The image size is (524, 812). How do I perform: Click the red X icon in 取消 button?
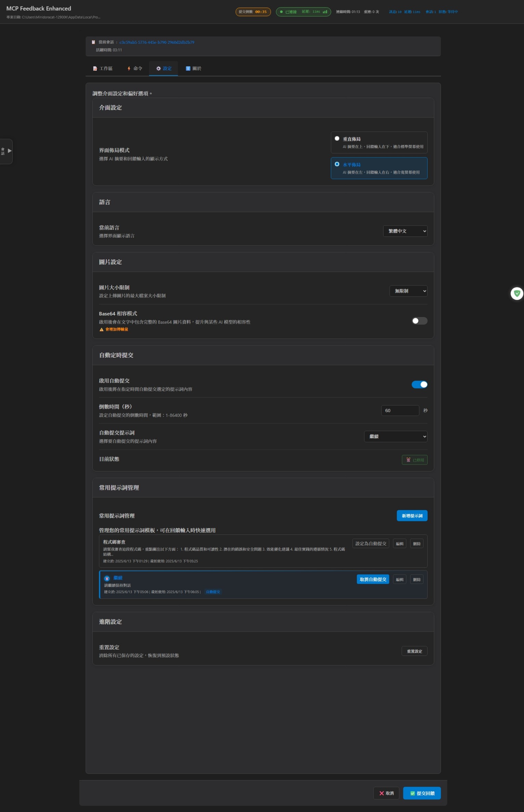click(381, 793)
